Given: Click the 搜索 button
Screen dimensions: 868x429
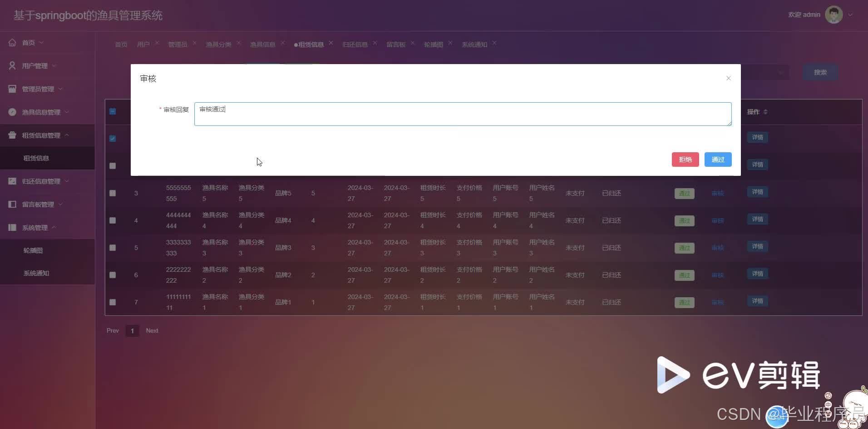Looking at the screenshot, I should point(820,72).
